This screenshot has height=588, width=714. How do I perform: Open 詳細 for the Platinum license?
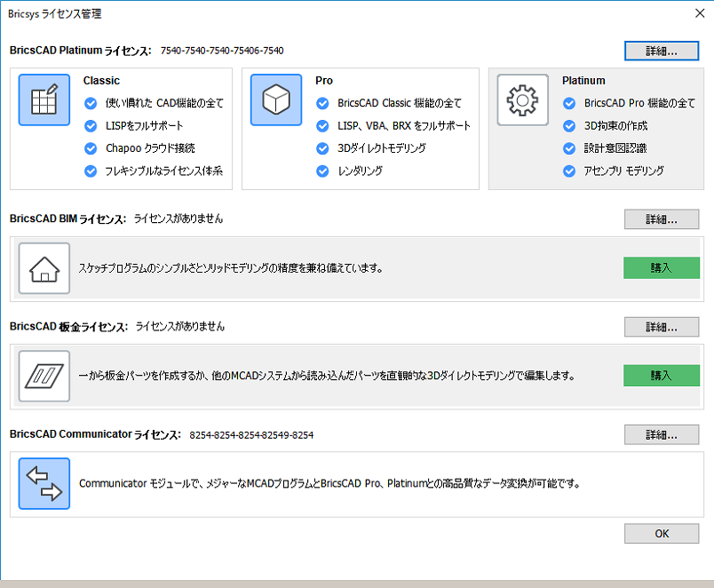tap(662, 51)
